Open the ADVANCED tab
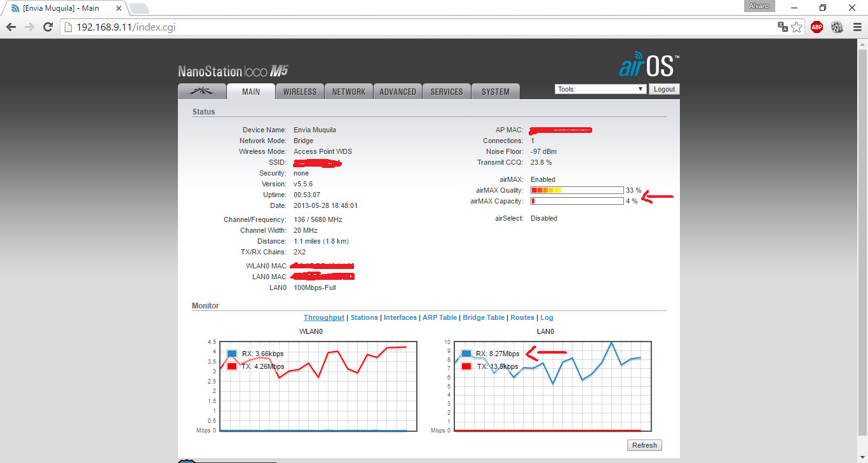 coord(398,92)
